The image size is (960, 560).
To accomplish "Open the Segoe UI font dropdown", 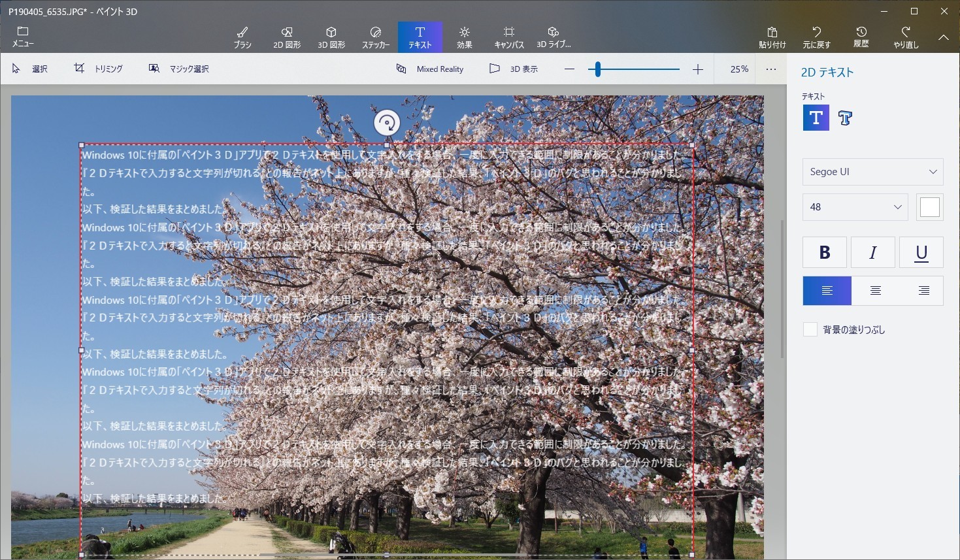I will click(872, 172).
